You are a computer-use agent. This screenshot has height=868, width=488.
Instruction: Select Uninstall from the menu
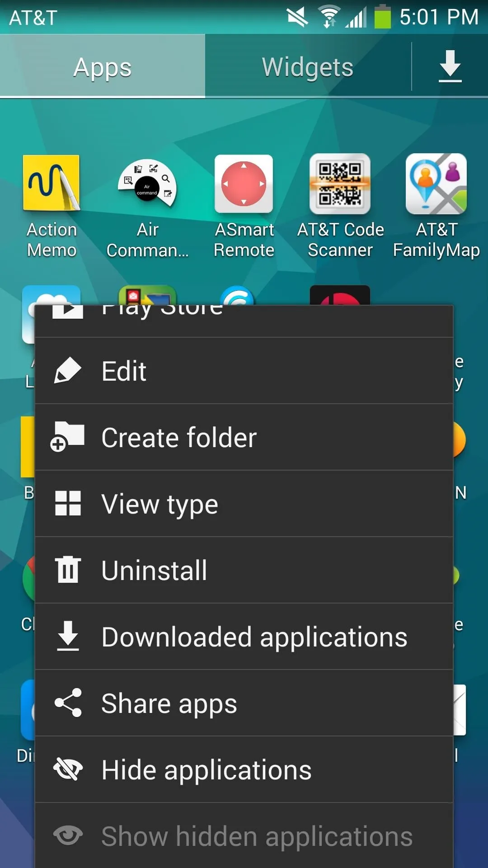244,570
